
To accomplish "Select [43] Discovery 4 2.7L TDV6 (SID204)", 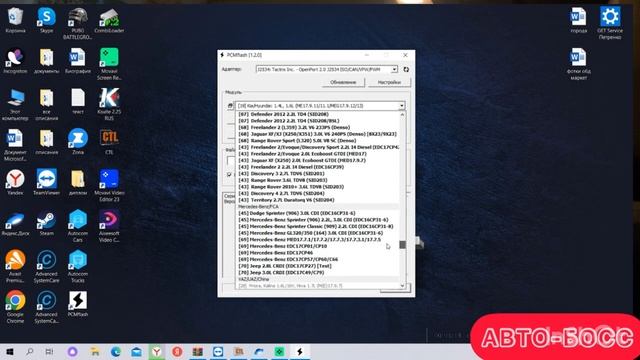I will [x=281, y=193].
